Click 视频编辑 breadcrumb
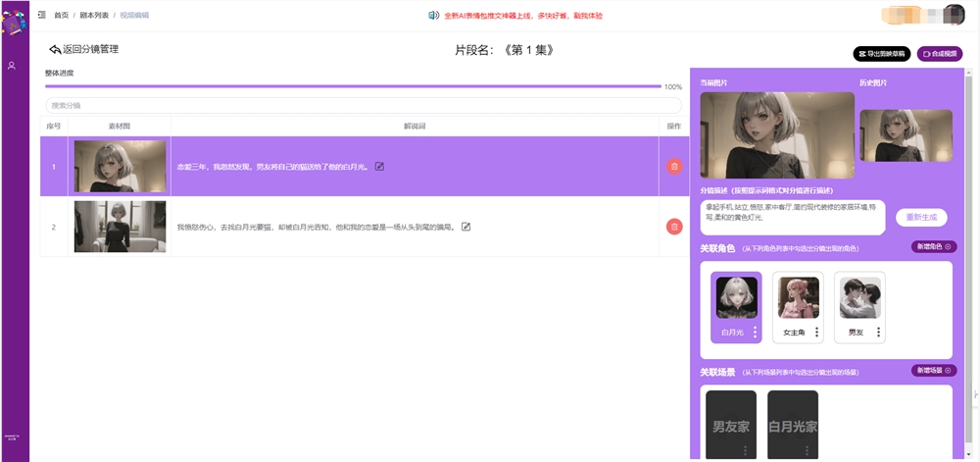 (133, 16)
